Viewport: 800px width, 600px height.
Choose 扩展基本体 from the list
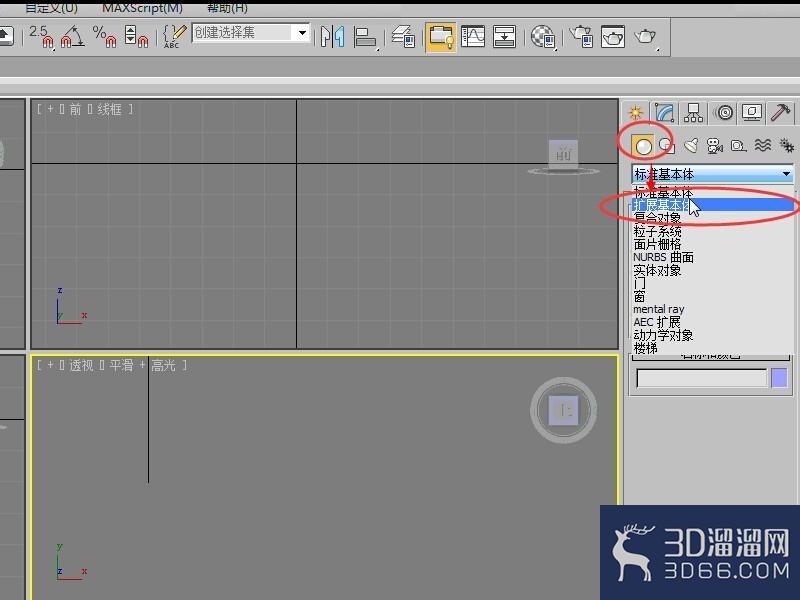712,205
